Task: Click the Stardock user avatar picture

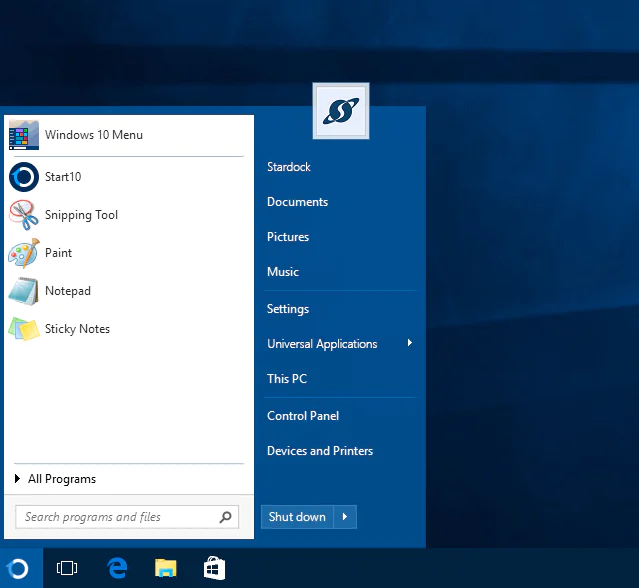Action: 340,111
